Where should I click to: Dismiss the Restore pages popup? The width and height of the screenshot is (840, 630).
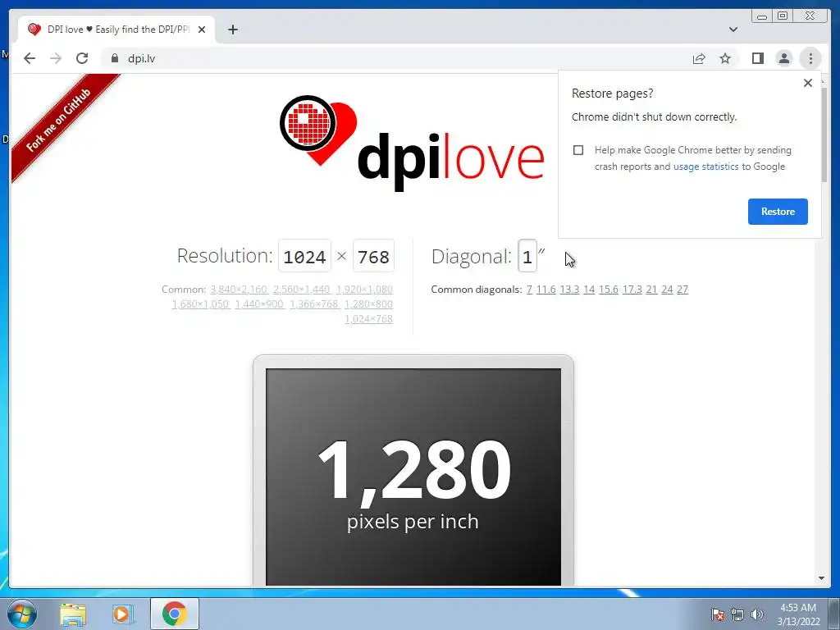pos(808,83)
